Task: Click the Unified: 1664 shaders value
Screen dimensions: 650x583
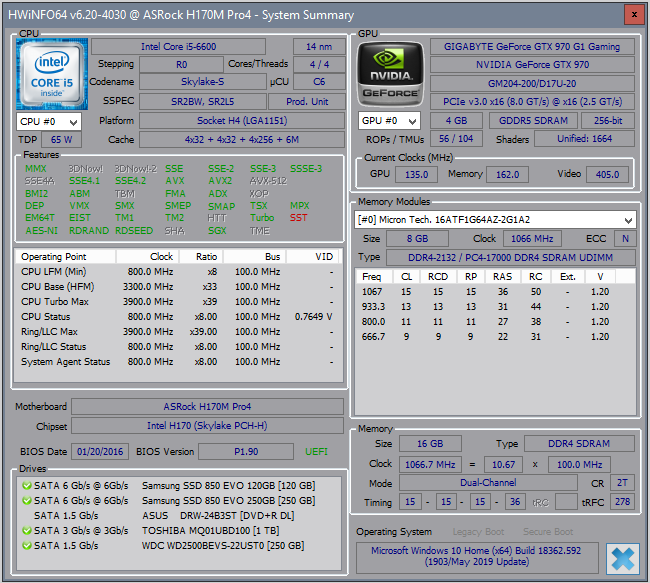Action: click(x=584, y=138)
